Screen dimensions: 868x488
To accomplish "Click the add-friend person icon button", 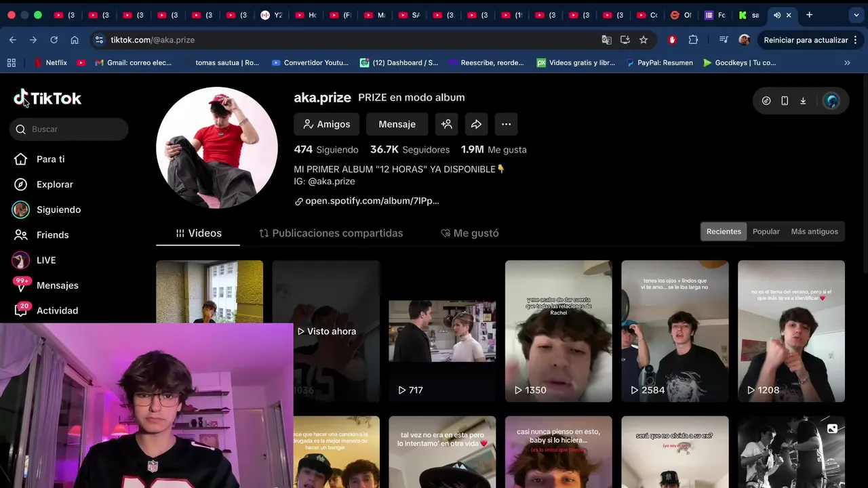I will 446,124.
